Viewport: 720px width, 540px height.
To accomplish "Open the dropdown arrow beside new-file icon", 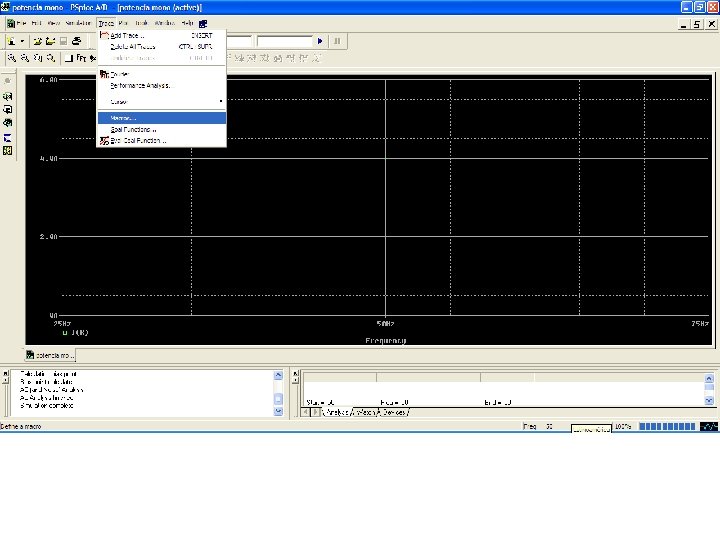I will tap(22, 41).
